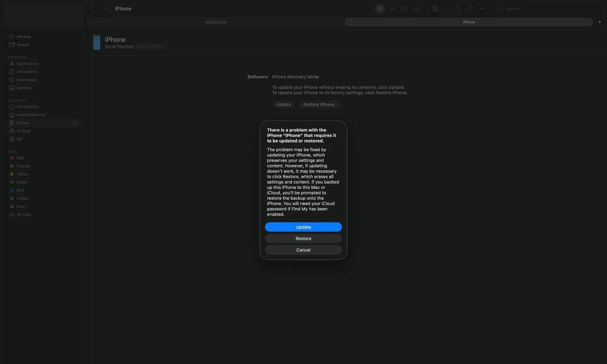The height and width of the screenshot is (364, 607).
Task: Go back with the toolbar back arrow
Action: coord(93,8)
